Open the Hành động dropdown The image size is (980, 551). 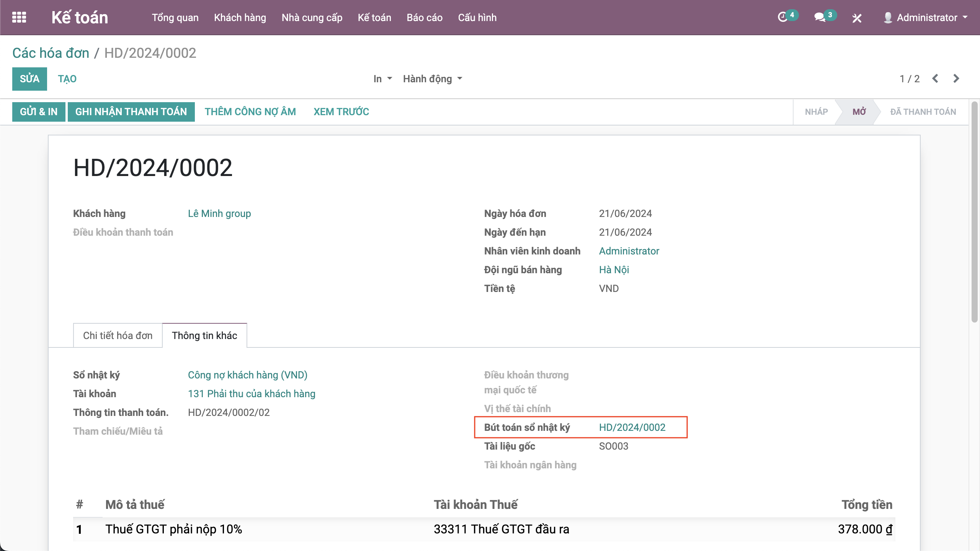pos(432,79)
